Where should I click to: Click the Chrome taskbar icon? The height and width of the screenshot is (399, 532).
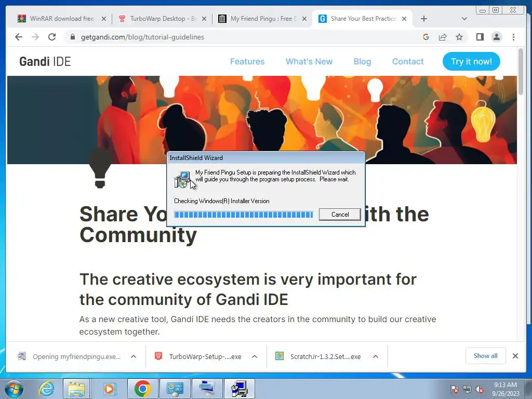(142, 389)
